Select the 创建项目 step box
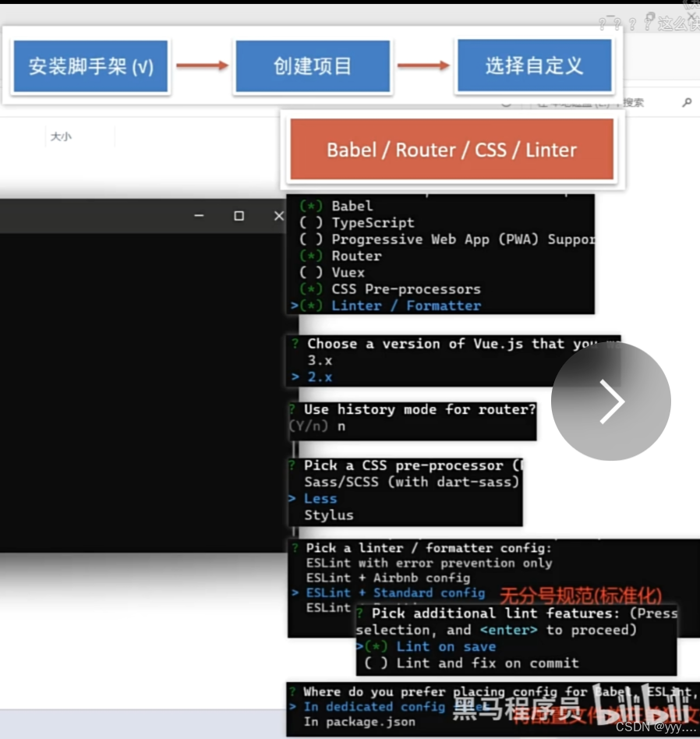700x739 pixels. coord(313,66)
